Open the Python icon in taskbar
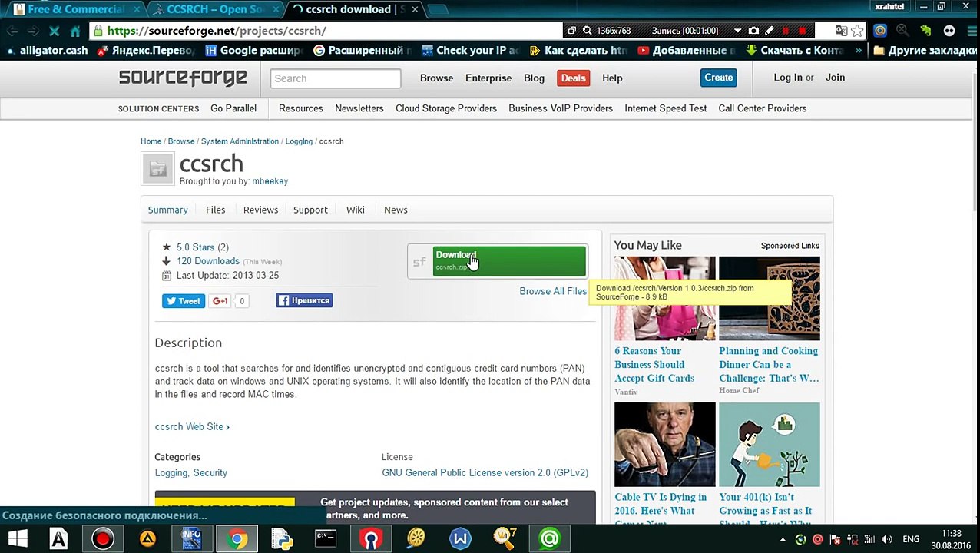The width and height of the screenshot is (980, 553). [282, 538]
